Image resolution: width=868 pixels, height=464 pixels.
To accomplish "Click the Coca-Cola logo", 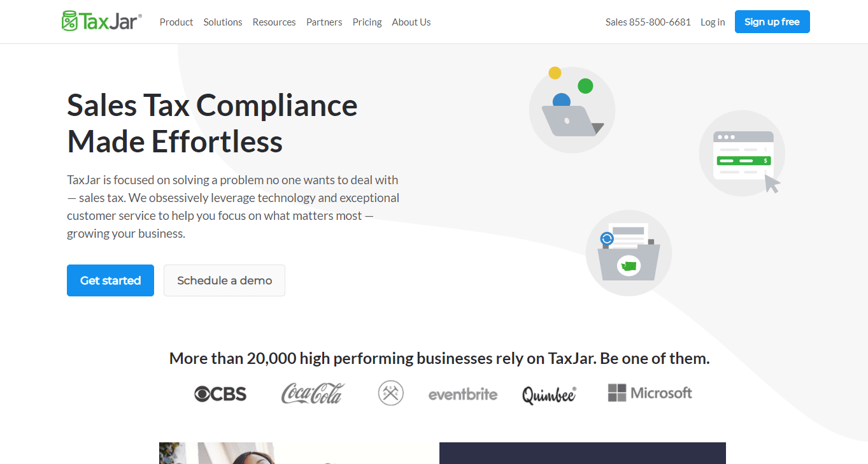I will 312,393.
